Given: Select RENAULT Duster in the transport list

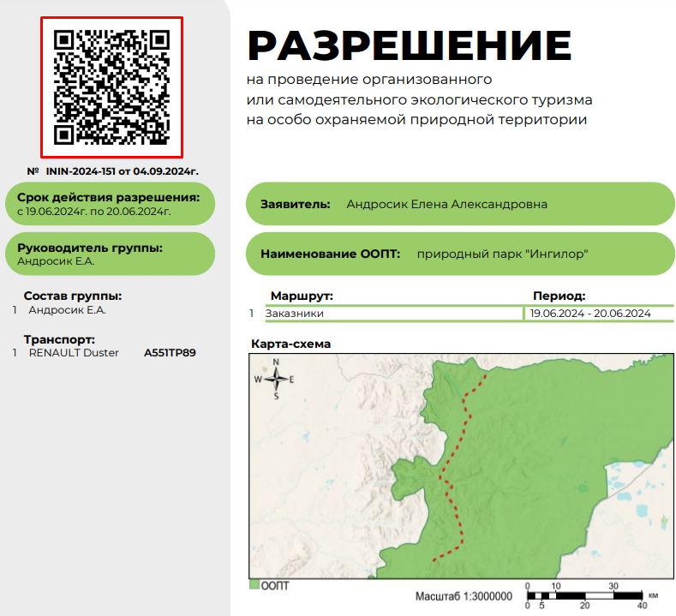Looking at the screenshot, I should (74, 352).
